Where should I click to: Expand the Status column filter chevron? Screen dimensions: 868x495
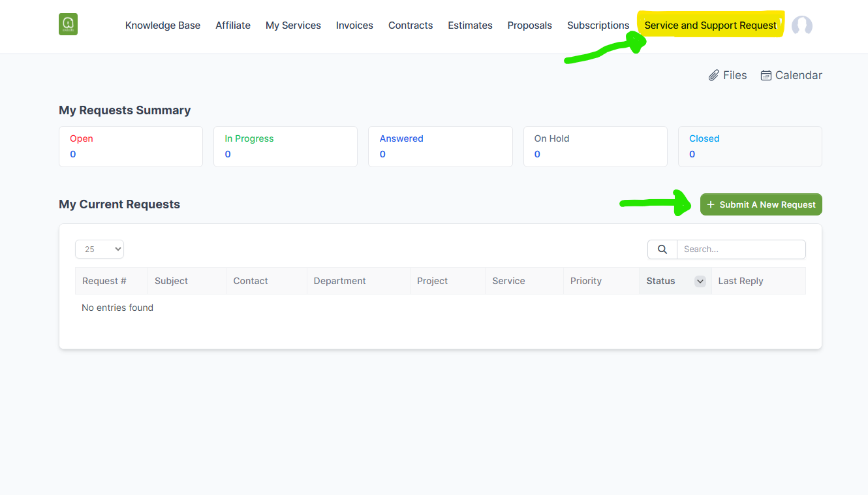(700, 281)
